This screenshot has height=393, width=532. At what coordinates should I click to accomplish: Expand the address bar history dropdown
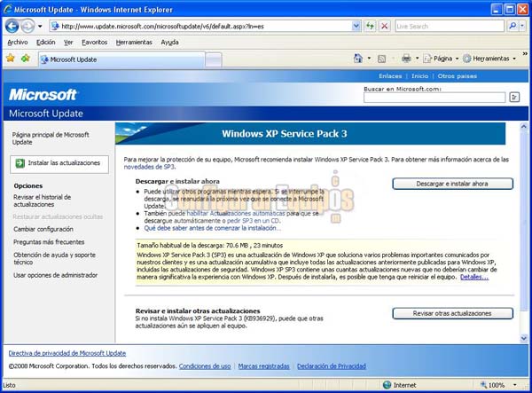(356, 26)
